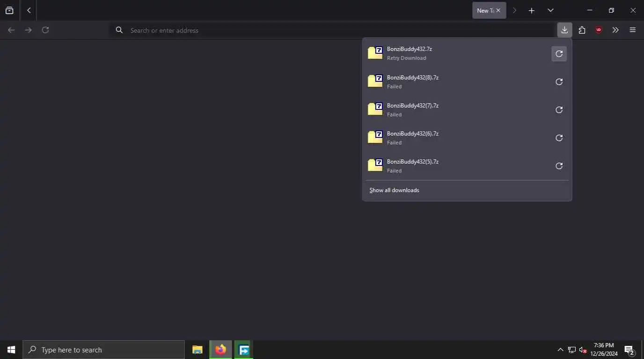Switch to Firefox taskbar icon

(x=220, y=350)
